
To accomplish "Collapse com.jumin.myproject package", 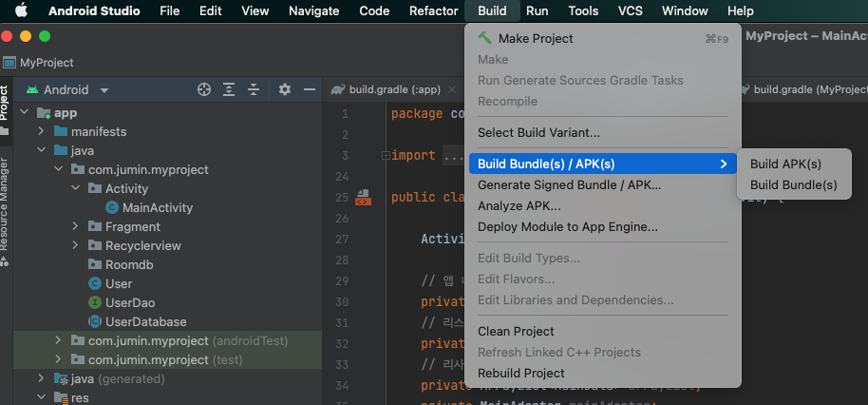I will pos(58,169).
